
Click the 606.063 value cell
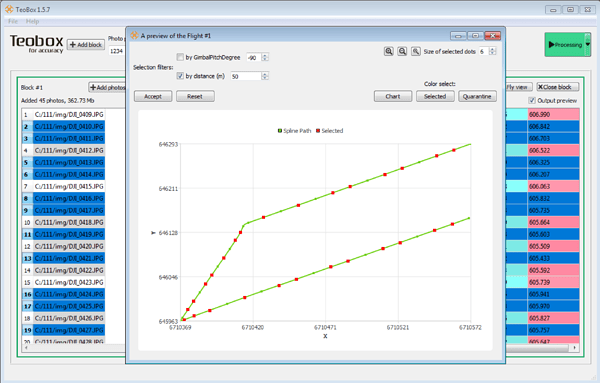(553, 186)
